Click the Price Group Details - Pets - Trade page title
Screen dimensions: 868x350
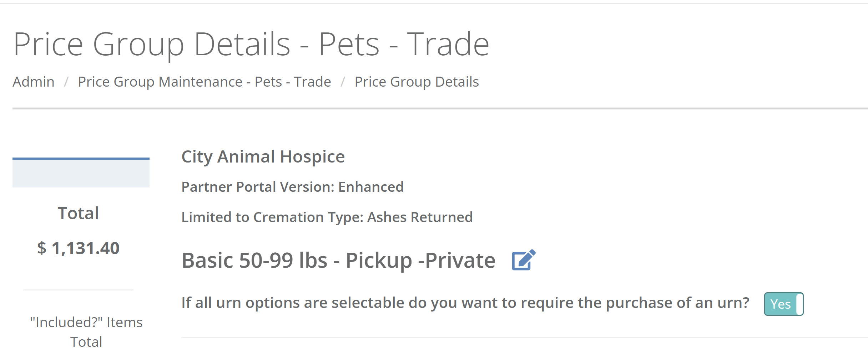(x=251, y=44)
